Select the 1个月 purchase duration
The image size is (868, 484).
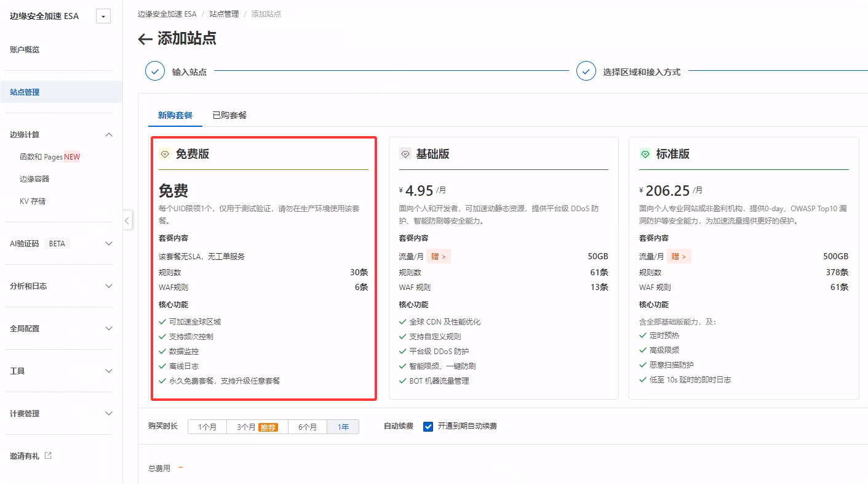pos(207,427)
